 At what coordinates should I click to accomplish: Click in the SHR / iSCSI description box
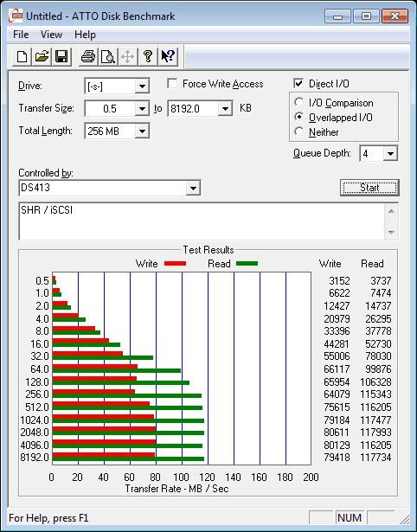pyautogui.click(x=202, y=221)
